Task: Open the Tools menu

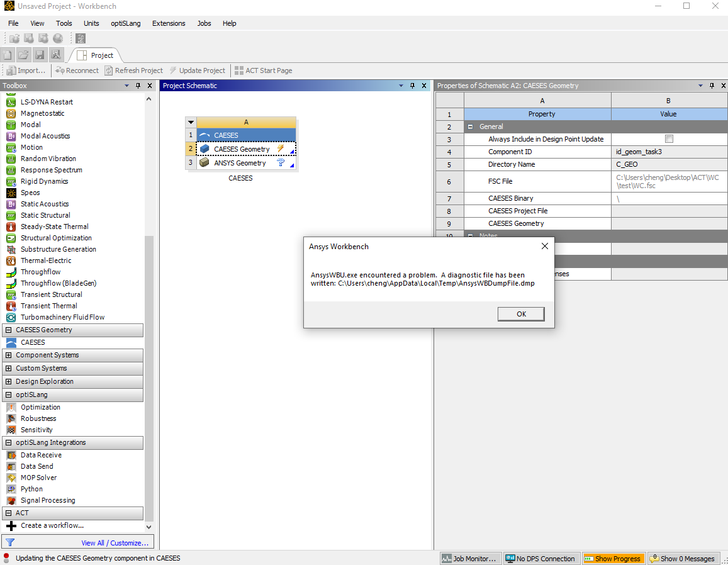Action: 64,23
